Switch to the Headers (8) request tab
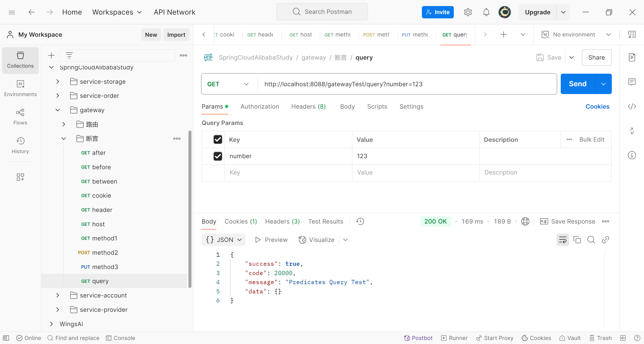644x344 pixels. point(308,107)
